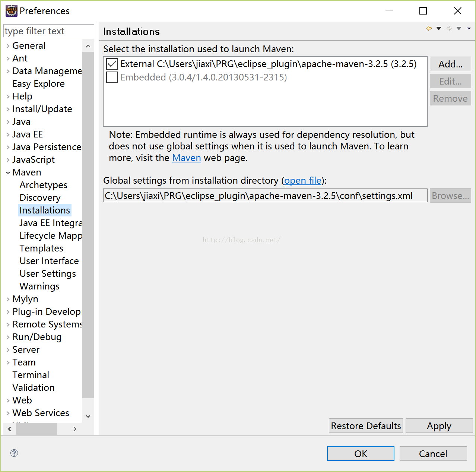The image size is (476, 472).
Task: Open the Maven web page link
Action: [187, 158]
